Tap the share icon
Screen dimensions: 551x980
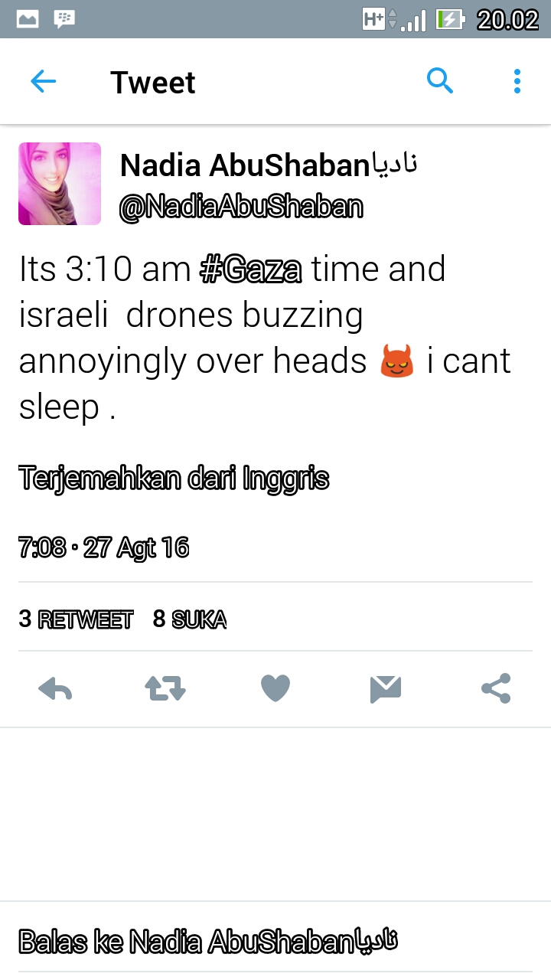tap(496, 689)
